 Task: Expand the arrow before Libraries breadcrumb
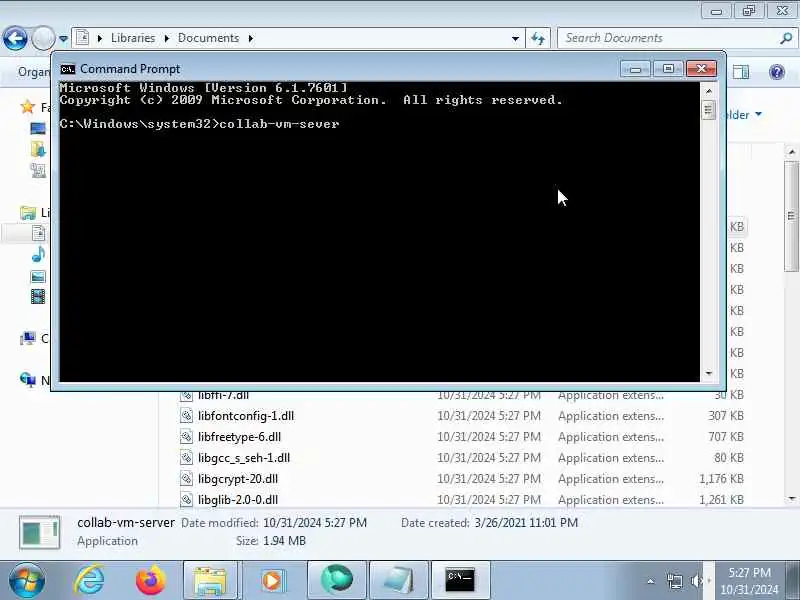click(x=99, y=38)
